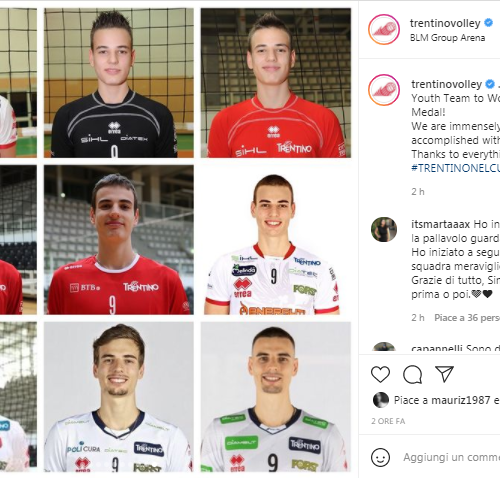Click the mauriz1987 liker avatar

click(x=381, y=400)
